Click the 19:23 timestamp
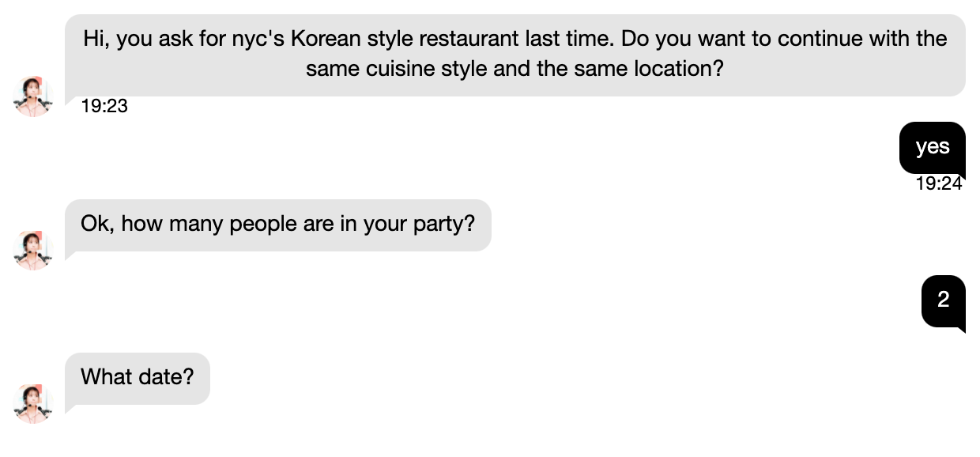 pyautogui.click(x=104, y=106)
